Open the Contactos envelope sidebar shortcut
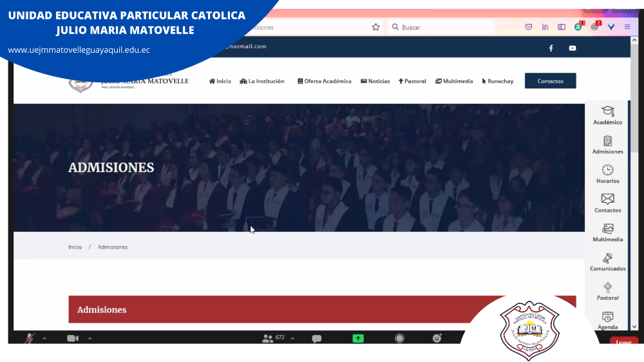This screenshot has height=362, width=644. pos(607,204)
